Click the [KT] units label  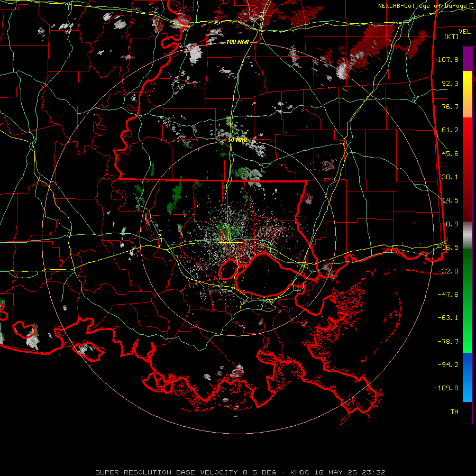point(451,36)
